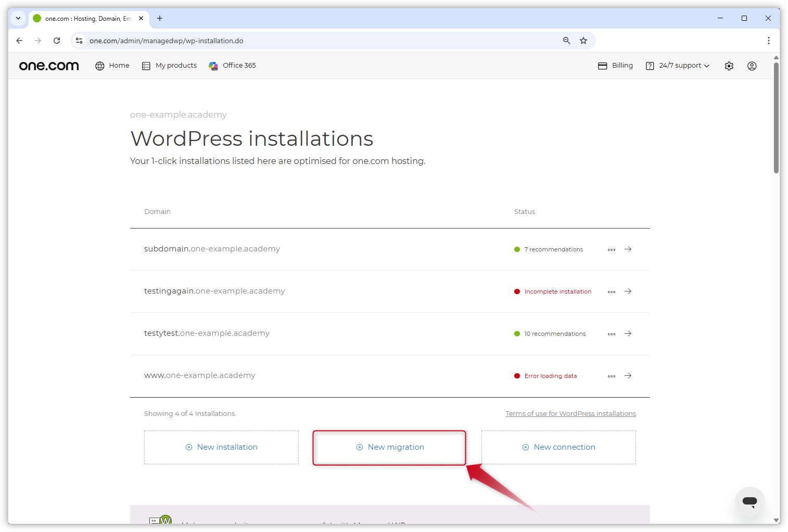The height and width of the screenshot is (532, 788).
Task: Click the Status column header
Action: [524, 212]
